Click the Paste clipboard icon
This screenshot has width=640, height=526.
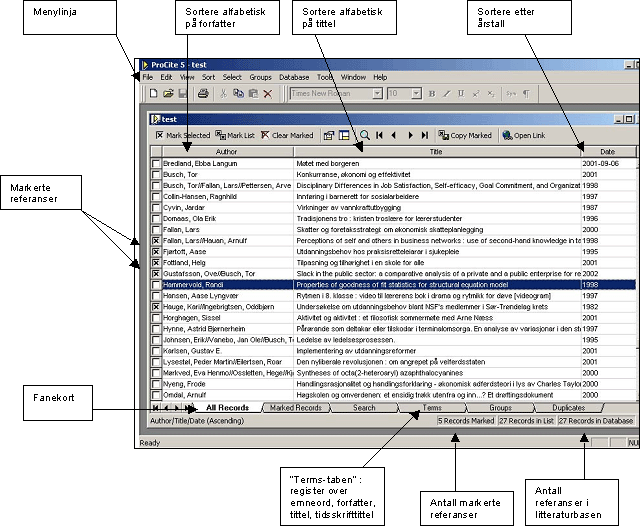253,93
